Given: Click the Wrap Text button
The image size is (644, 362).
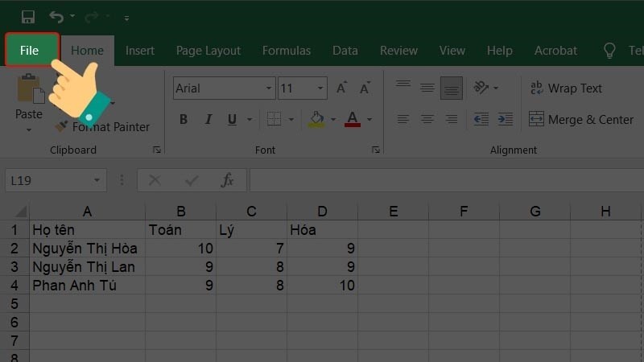Looking at the screenshot, I should coord(566,88).
